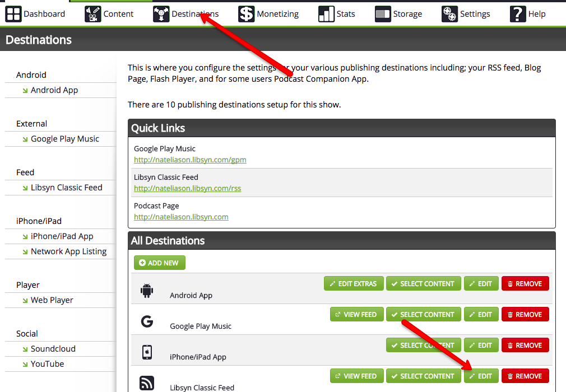Remove the Android App destination
This screenshot has width=566, height=392.
(x=525, y=284)
